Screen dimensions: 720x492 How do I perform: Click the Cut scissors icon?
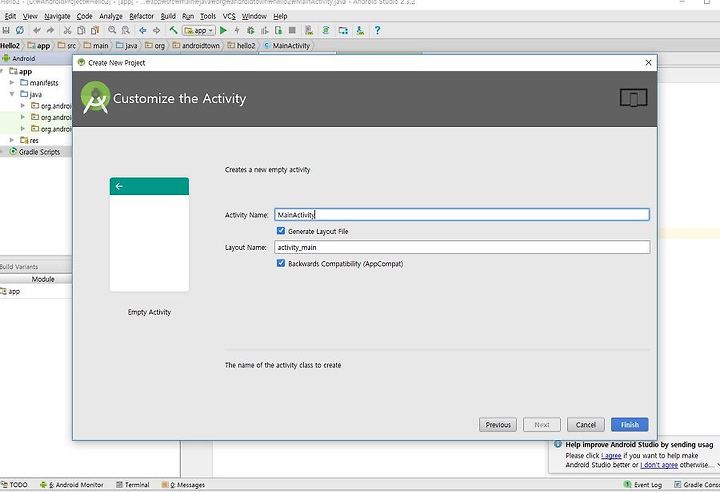coord(68,30)
